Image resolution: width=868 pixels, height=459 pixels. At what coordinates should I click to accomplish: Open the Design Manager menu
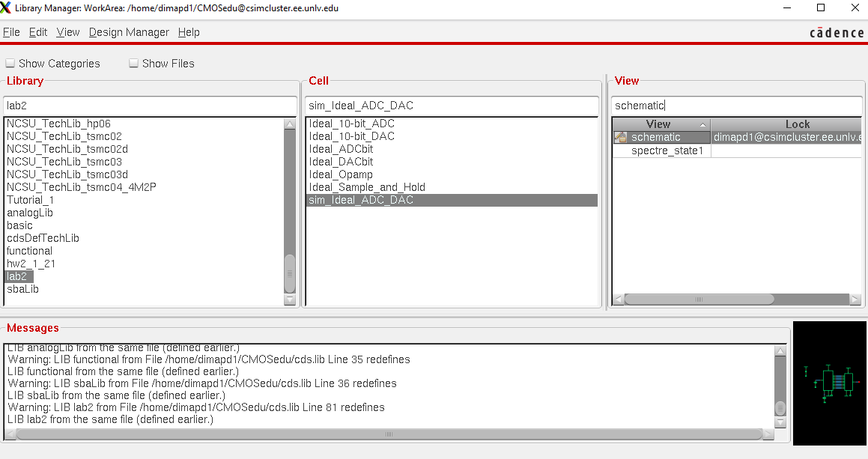coord(129,32)
